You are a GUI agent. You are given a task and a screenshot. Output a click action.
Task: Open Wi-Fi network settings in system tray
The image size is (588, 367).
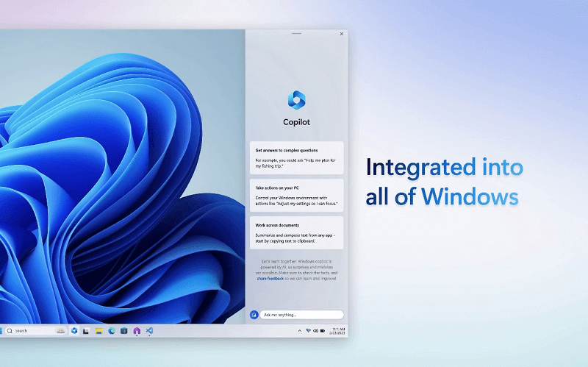point(308,331)
